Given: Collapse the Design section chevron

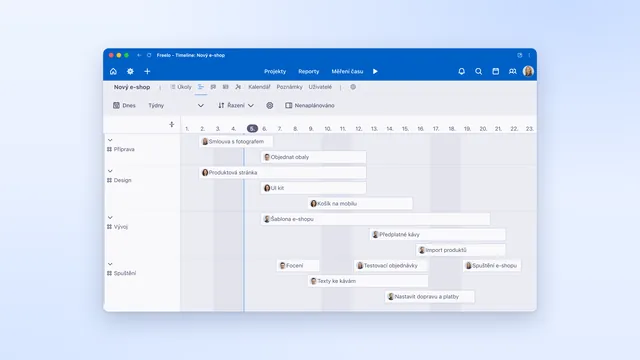Looking at the screenshot, I should [110, 171].
